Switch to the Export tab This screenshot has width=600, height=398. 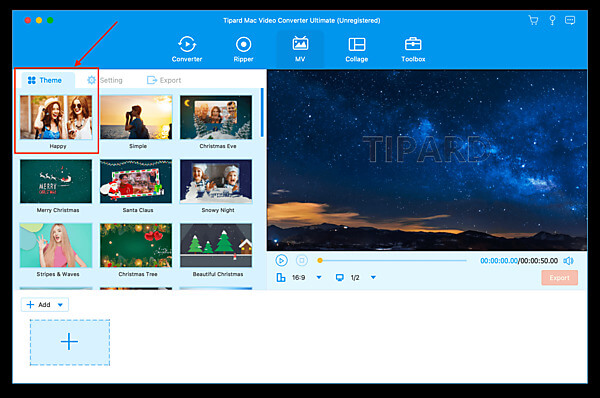pyautogui.click(x=164, y=80)
